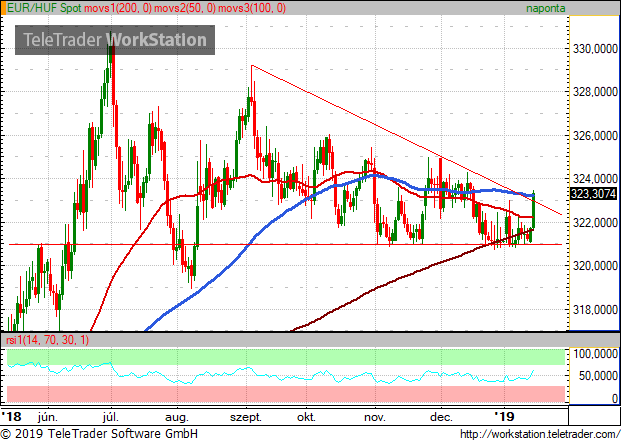Click the naponta interval label
Image resolution: width=621 pixels, height=443 pixels.
545,8
